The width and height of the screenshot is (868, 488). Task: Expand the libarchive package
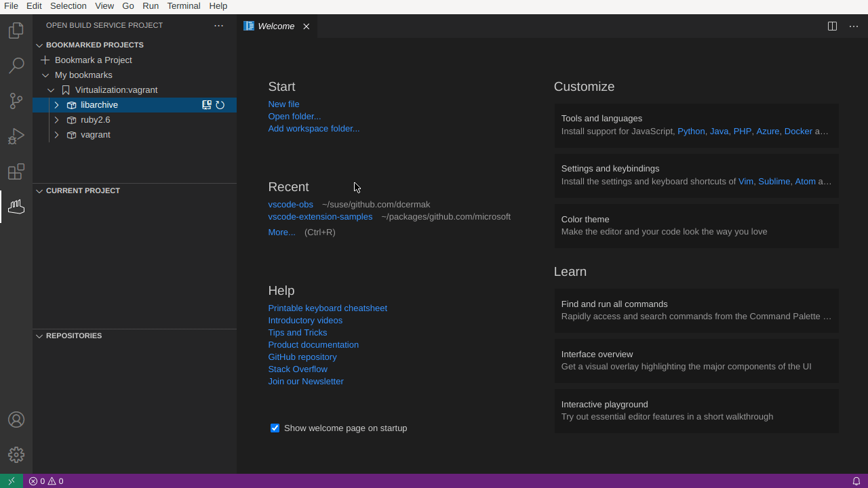tap(56, 105)
